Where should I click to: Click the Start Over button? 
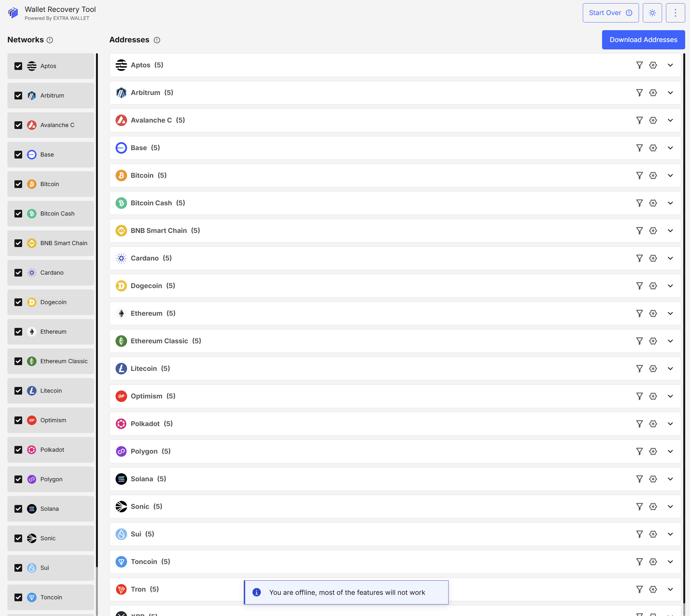(610, 13)
